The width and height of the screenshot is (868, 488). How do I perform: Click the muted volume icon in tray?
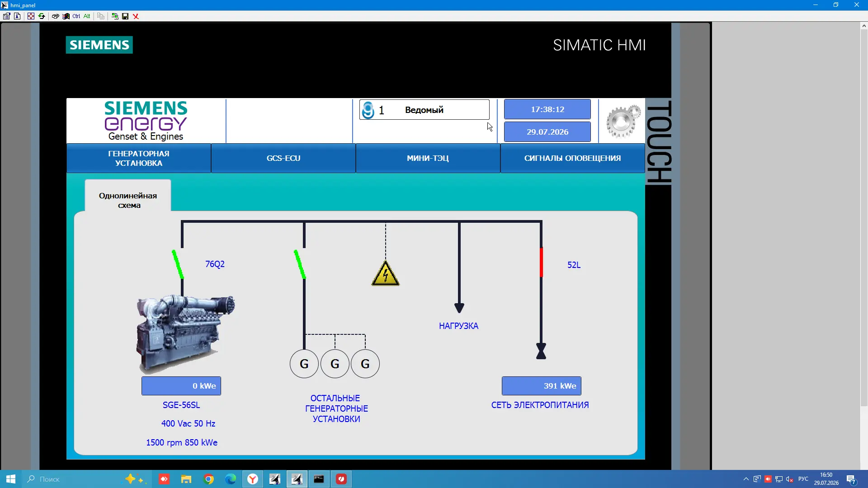pyautogui.click(x=789, y=479)
